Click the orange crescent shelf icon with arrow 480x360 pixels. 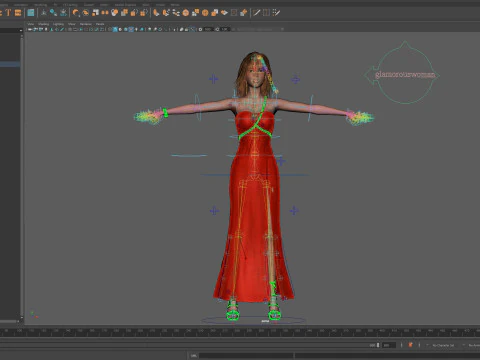click(x=76, y=13)
